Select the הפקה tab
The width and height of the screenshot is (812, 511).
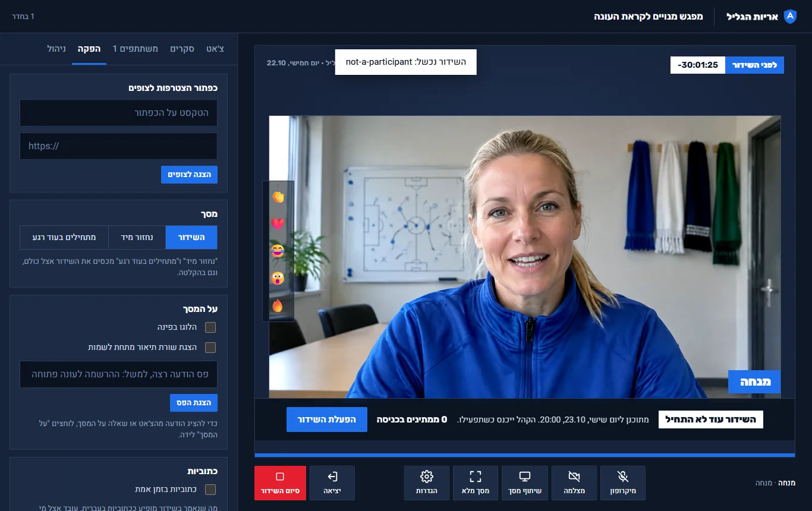point(89,49)
